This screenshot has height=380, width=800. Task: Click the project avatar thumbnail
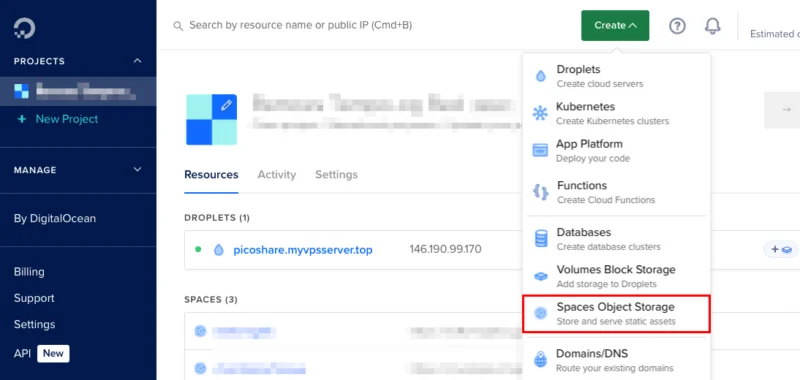coord(211,119)
